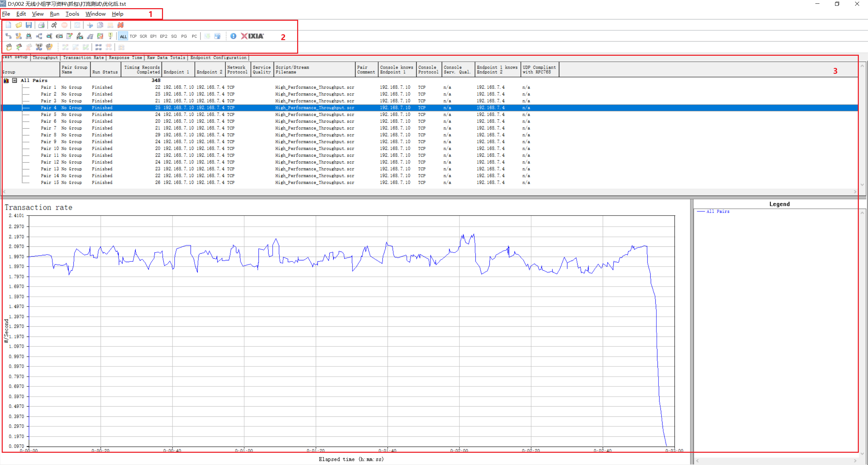868x465 pixels.
Task: Click the blue pair-grid icon in bottom toolbar row
Action: coord(98,47)
